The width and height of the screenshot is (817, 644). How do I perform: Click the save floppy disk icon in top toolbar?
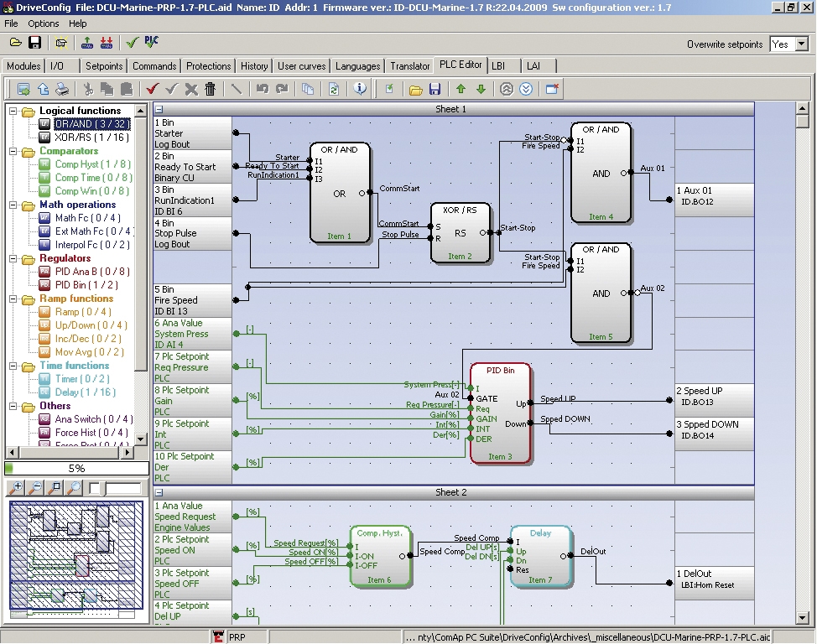point(35,43)
